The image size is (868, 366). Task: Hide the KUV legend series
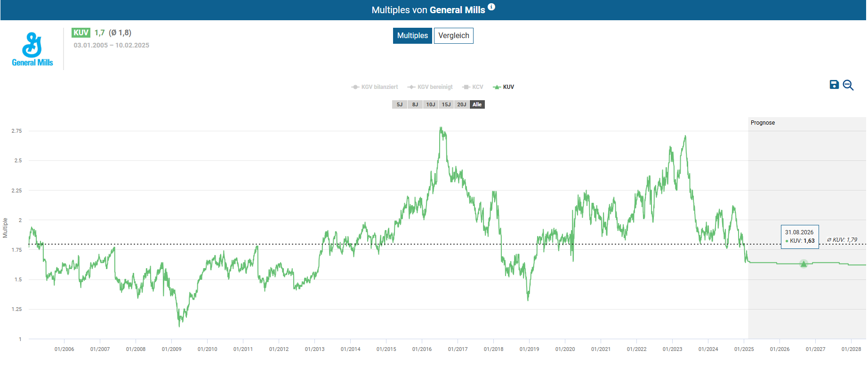coord(504,87)
